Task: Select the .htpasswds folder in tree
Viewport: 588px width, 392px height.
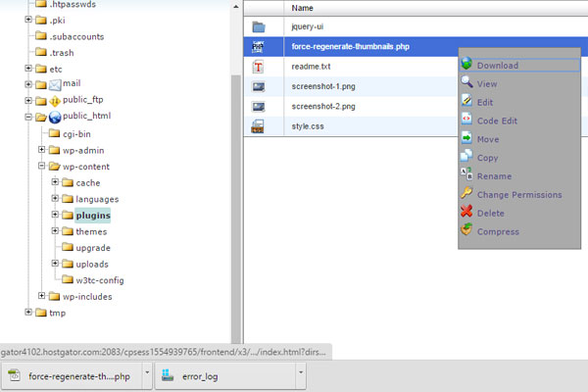Action: (x=73, y=5)
